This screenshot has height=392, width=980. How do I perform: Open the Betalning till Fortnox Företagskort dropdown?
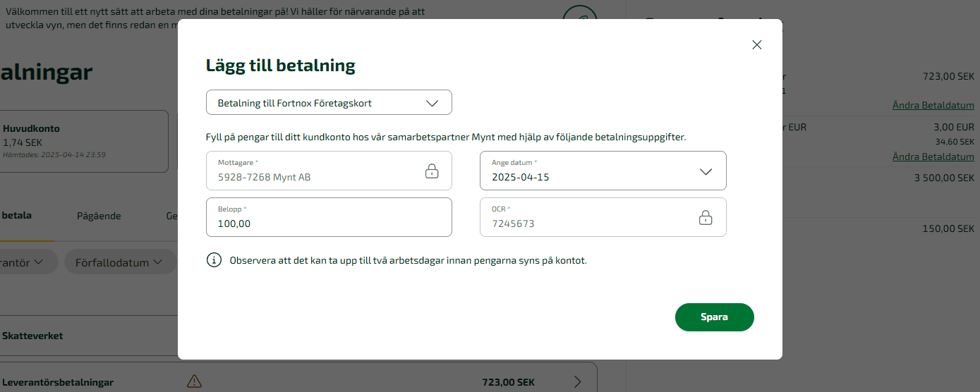point(329,102)
